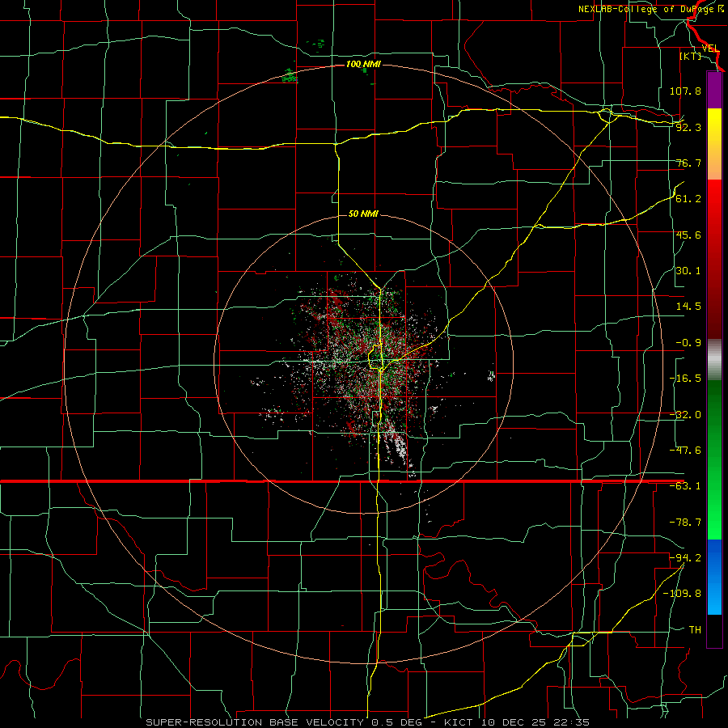Viewport: 728px width, 728px height.
Task: Select the 45.6 value on velocity scale
Action: 688,235
